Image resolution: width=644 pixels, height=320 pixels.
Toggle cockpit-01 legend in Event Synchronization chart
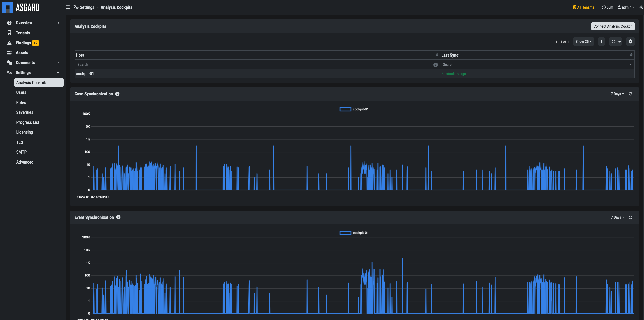tap(354, 233)
